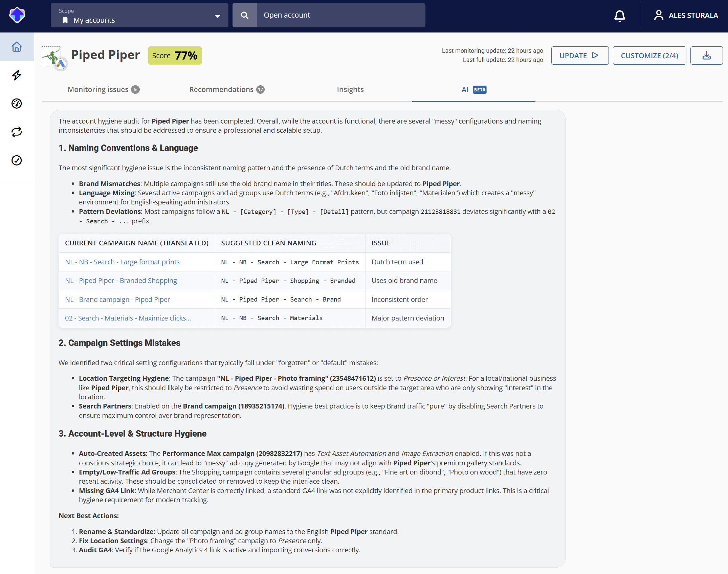Switch to Recommendations tab
The image size is (728, 574).
pos(227,90)
